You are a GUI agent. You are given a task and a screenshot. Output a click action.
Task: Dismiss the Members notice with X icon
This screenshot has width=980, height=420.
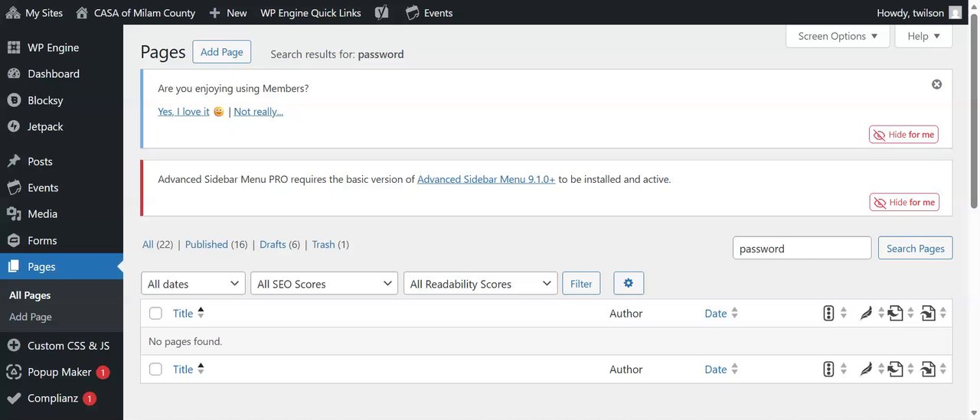(x=936, y=84)
